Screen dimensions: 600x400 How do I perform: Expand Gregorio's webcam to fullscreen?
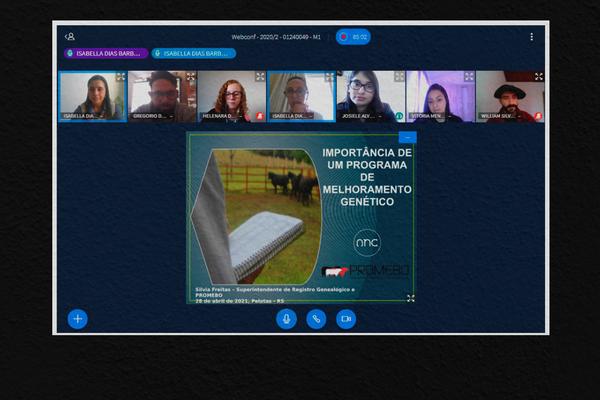191,77
